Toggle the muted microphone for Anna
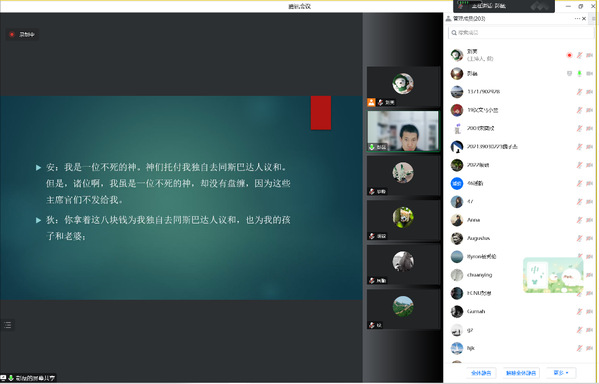The height and width of the screenshot is (384, 599). tap(580, 220)
